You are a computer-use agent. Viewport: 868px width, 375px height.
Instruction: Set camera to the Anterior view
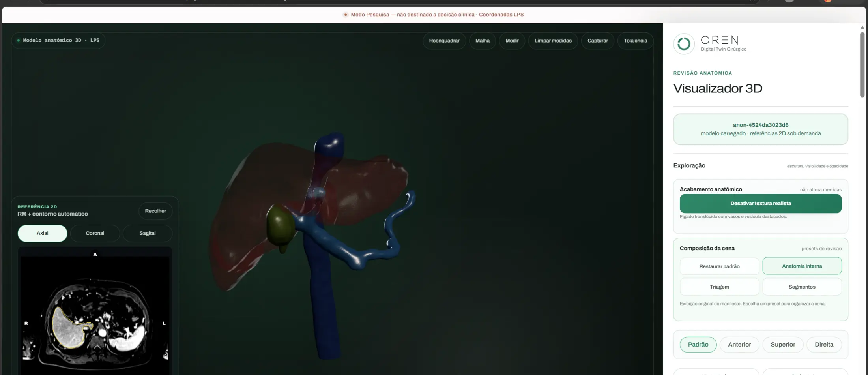pos(739,345)
